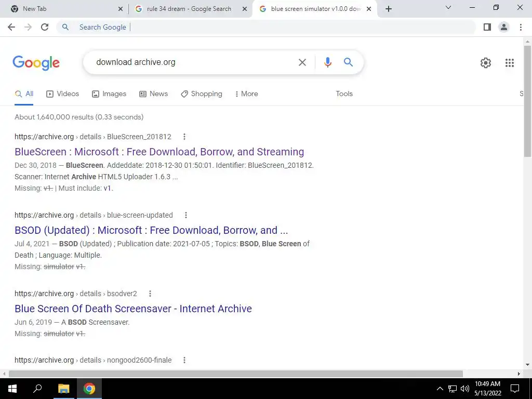Screen dimensions: 532x399
Task: Click the About 1,640,000 results text
Action: coord(79,117)
